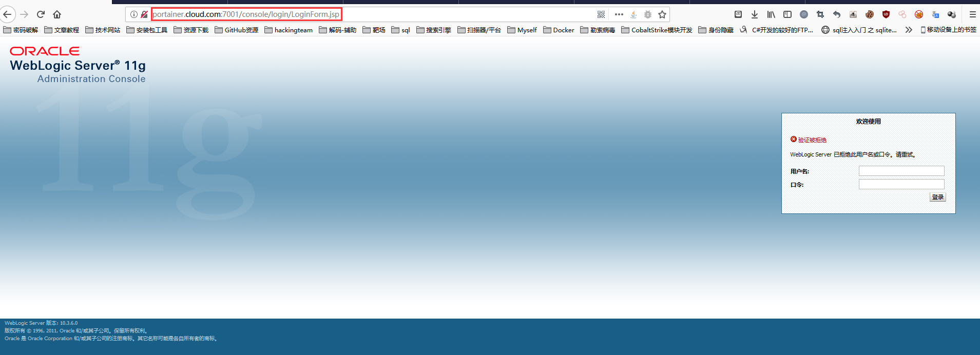Open the Firefox hamburger menu
Screen dimensions: 980x355
[x=972, y=14]
